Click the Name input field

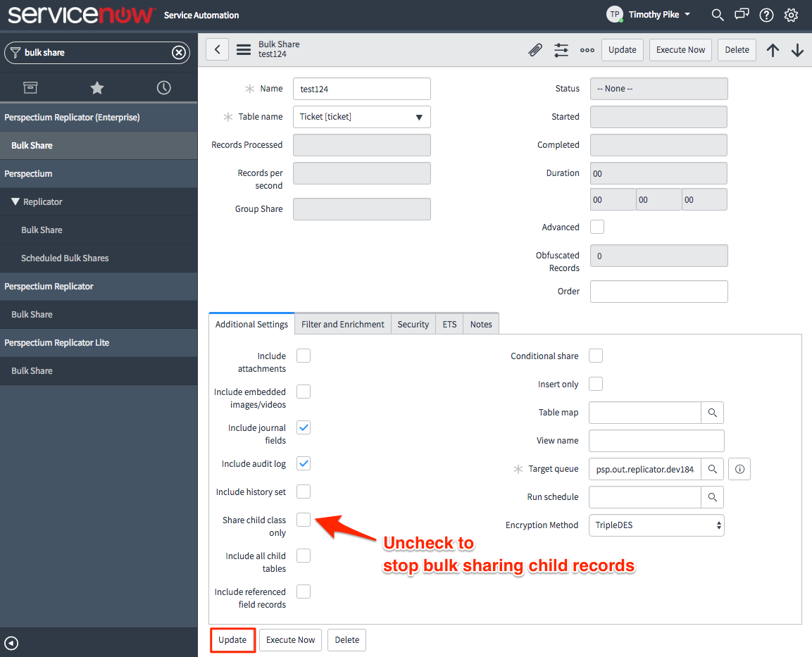[x=361, y=89]
